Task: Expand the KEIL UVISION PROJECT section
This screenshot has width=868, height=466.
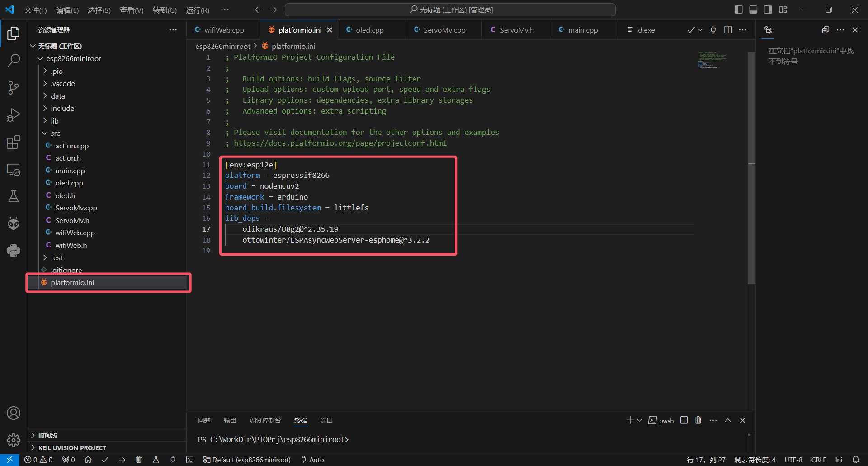Action: [72, 447]
